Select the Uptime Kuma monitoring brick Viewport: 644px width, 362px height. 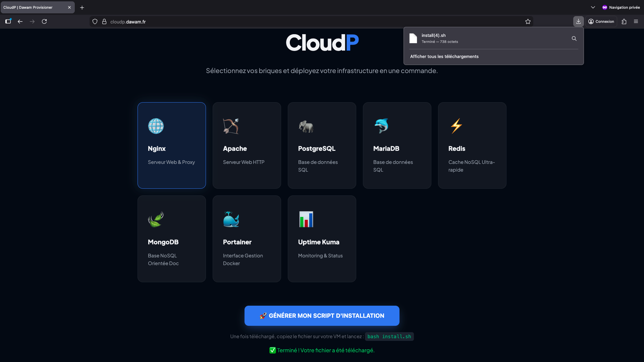322,239
